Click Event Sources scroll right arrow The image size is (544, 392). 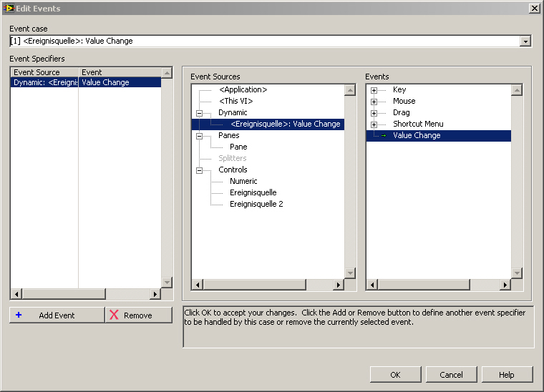click(339, 285)
